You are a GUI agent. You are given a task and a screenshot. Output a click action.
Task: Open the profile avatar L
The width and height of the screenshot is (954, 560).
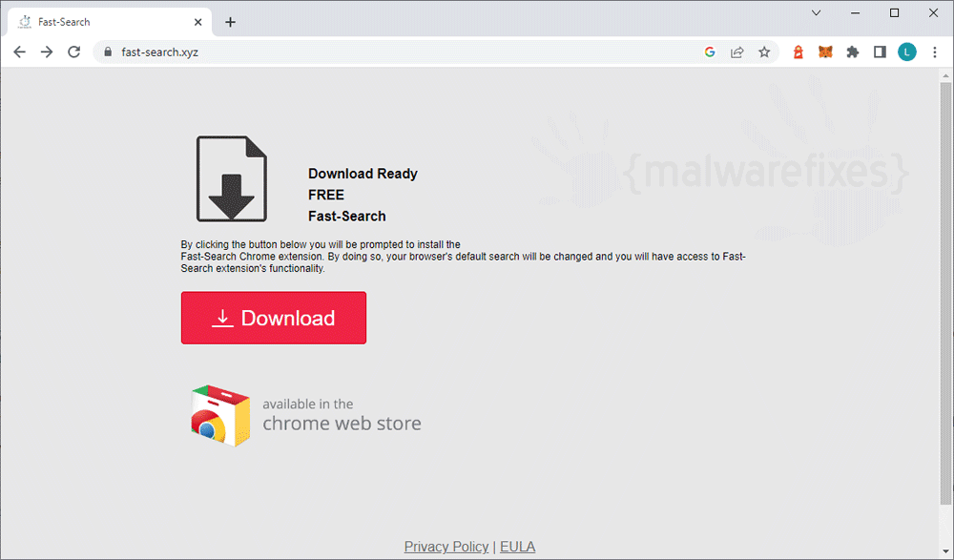tap(907, 52)
